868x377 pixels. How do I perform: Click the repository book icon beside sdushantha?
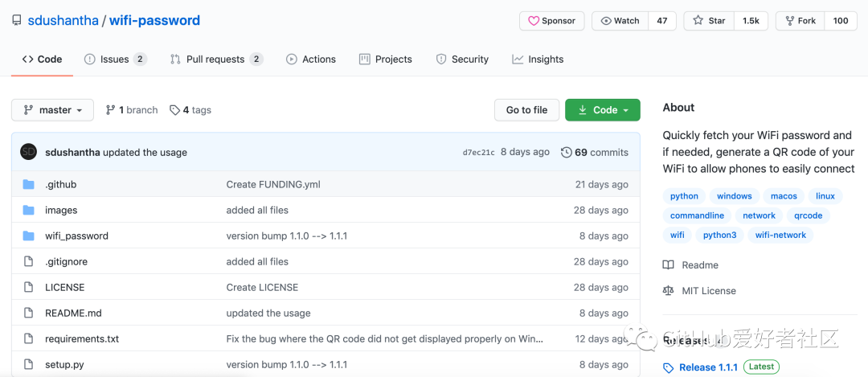17,21
